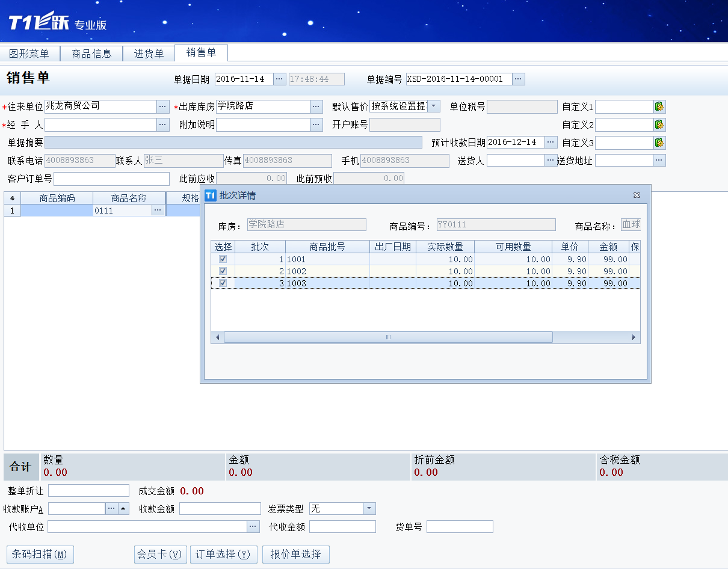The width and height of the screenshot is (728, 569).
Task: Open the 出库库房 warehouse picker button
Action: coord(316,106)
